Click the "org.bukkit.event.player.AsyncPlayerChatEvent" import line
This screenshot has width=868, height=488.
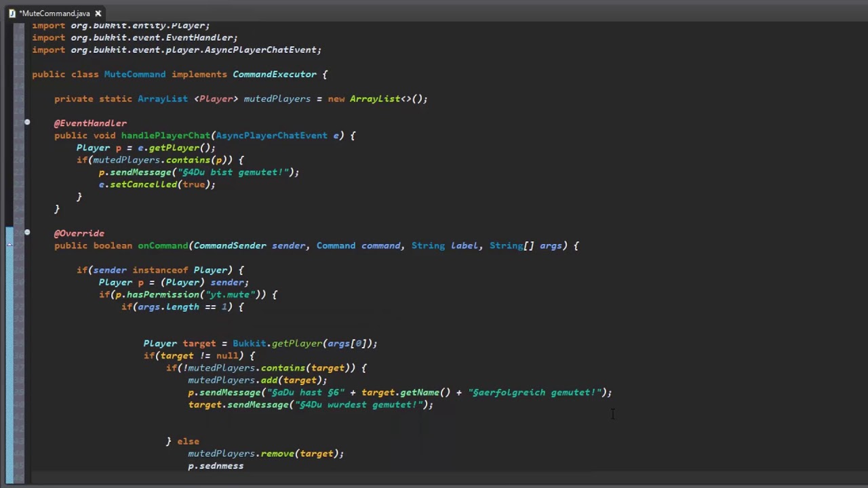click(x=176, y=50)
